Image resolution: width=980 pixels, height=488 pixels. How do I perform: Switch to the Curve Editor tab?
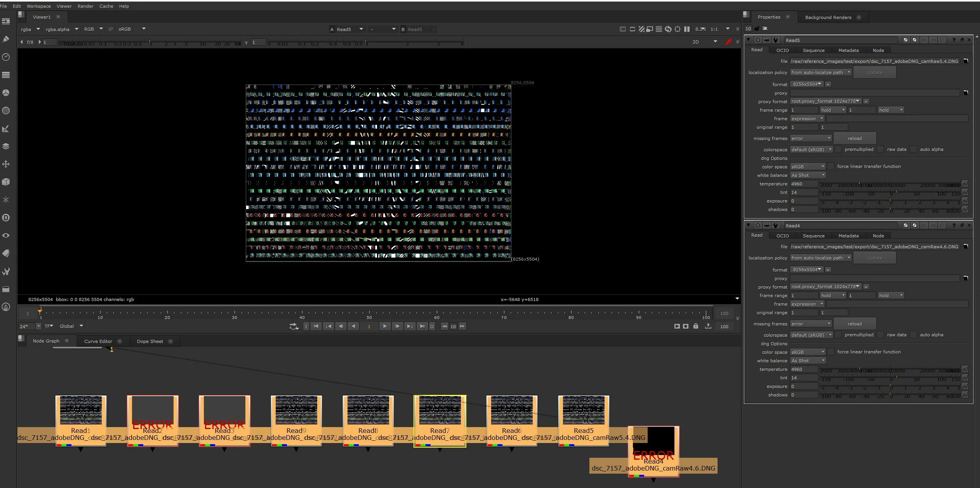[x=98, y=341]
